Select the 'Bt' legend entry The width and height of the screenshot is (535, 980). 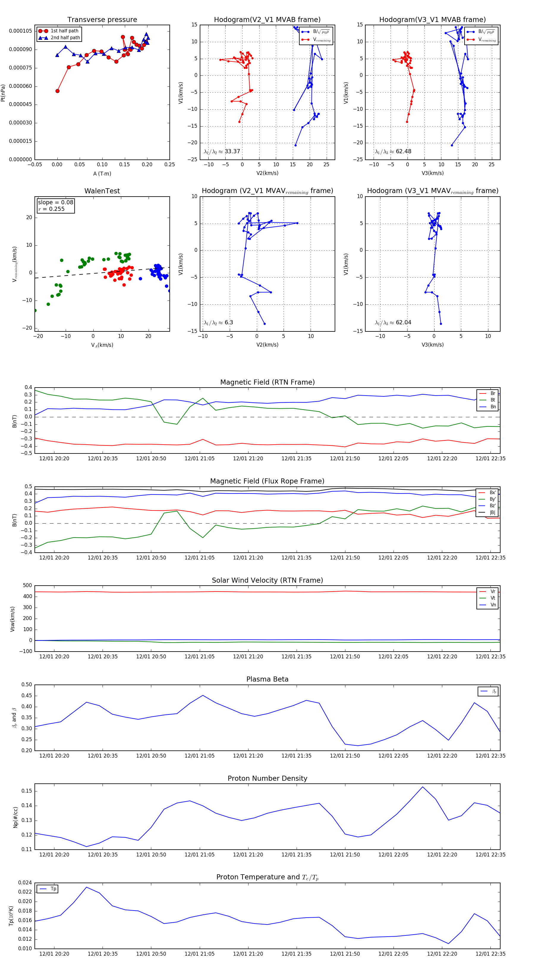tap(487, 400)
